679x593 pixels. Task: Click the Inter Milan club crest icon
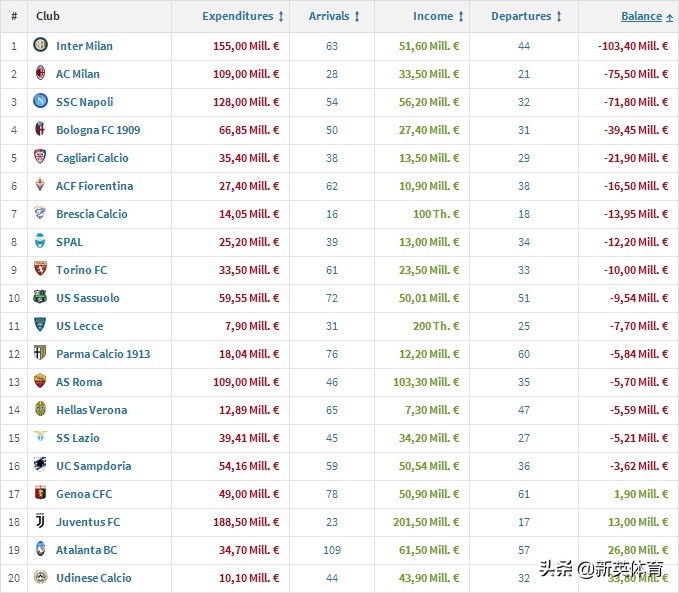pos(41,46)
